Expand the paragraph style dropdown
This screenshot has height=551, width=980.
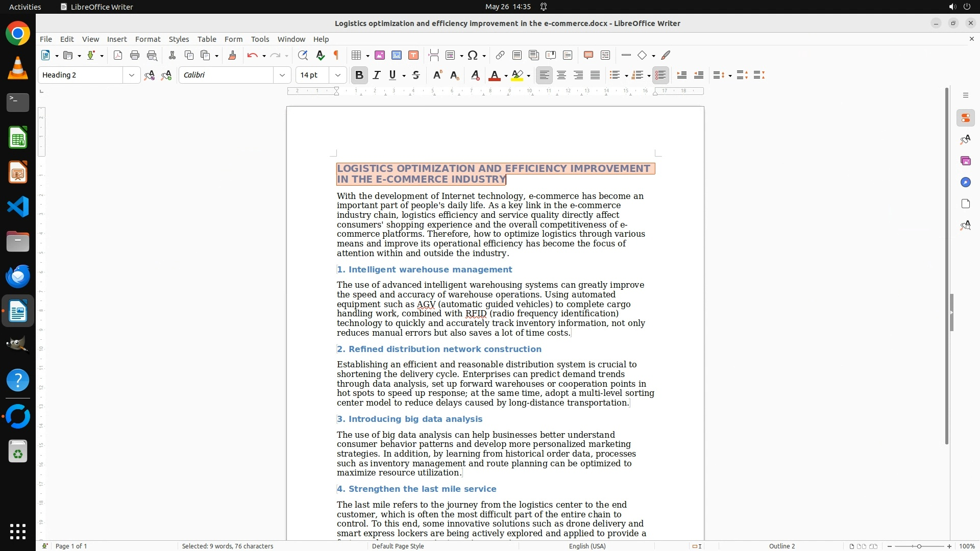pyautogui.click(x=131, y=75)
